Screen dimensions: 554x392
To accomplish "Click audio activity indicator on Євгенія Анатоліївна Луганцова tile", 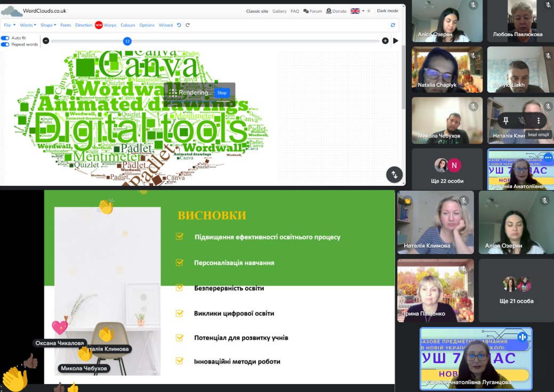I will [x=523, y=337].
